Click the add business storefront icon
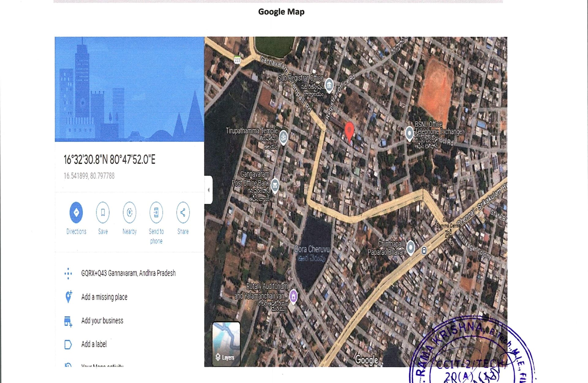This screenshot has height=383, width=588. click(68, 321)
